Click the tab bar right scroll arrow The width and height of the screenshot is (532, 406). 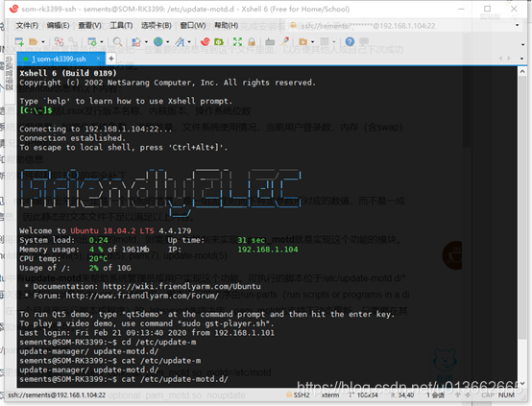pyautogui.click(x=509, y=59)
